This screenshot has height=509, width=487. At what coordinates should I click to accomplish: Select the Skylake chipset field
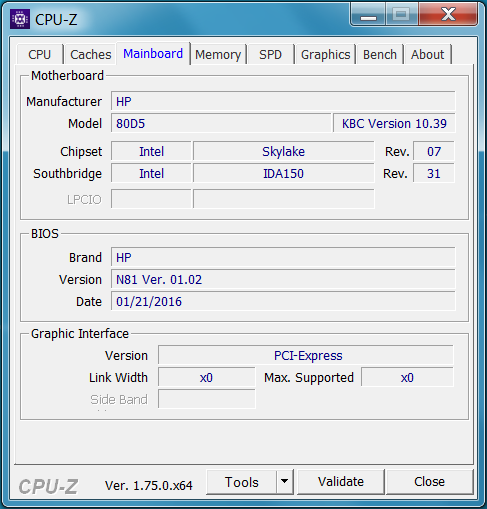[x=284, y=152]
